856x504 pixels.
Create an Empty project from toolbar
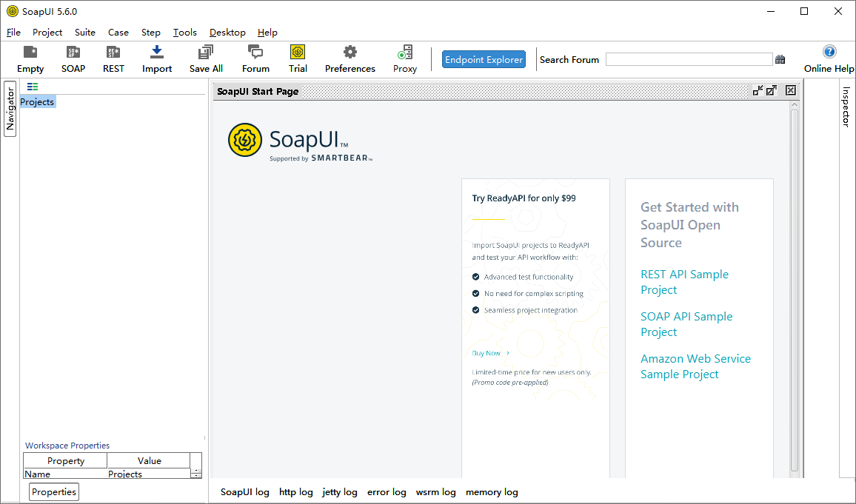coord(30,59)
